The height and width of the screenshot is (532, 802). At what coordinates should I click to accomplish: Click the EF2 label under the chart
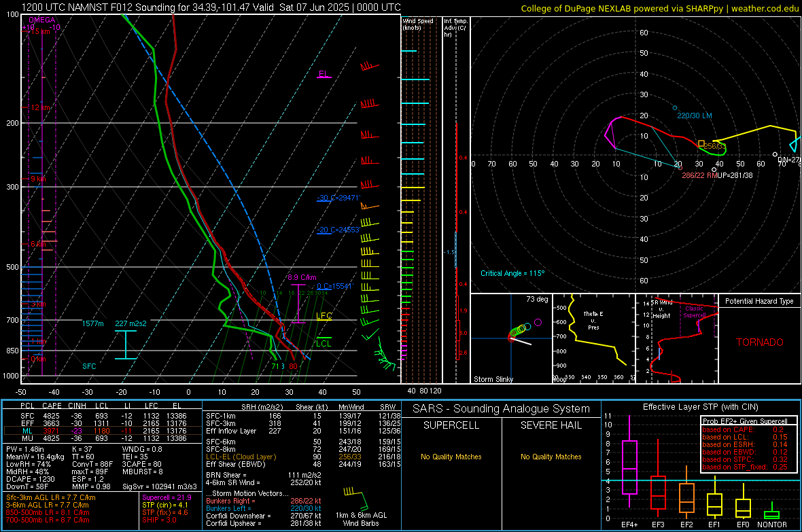686,525
